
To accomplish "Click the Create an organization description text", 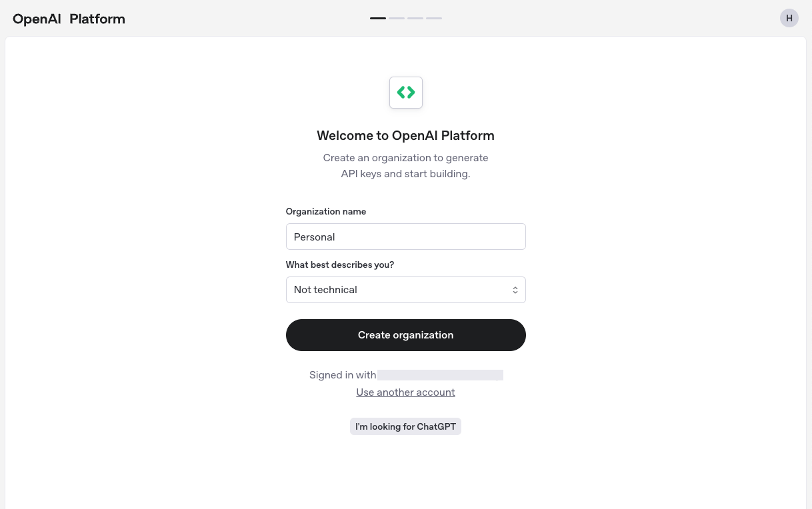I will (406, 166).
